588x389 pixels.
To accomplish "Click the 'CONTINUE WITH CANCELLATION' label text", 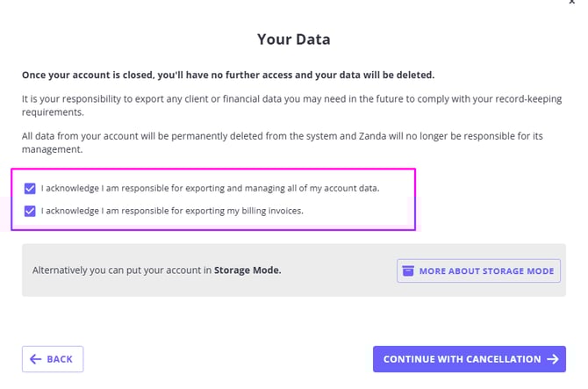I will pos(462,359).
